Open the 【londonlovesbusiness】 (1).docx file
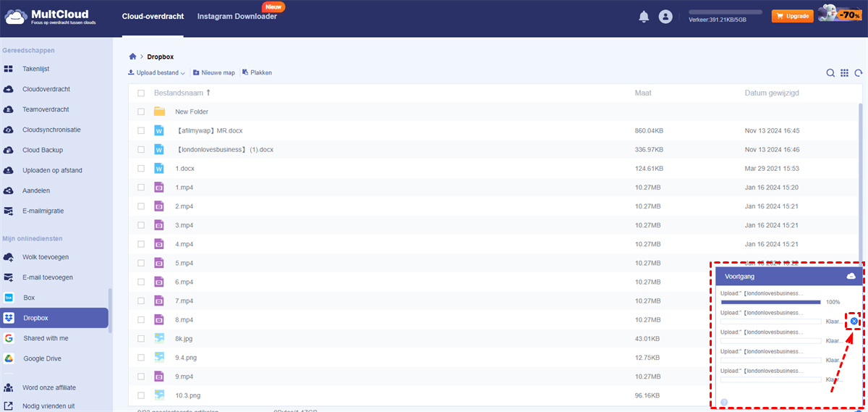Screen dimensions: 868x412 coord(224,149)
